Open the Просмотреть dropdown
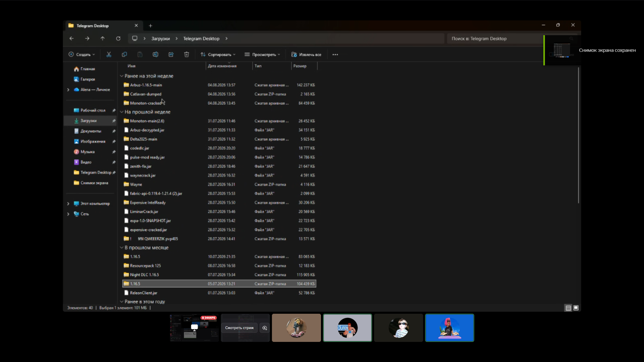644x362 pixels. pyautogui.click(x=262, y=54)
